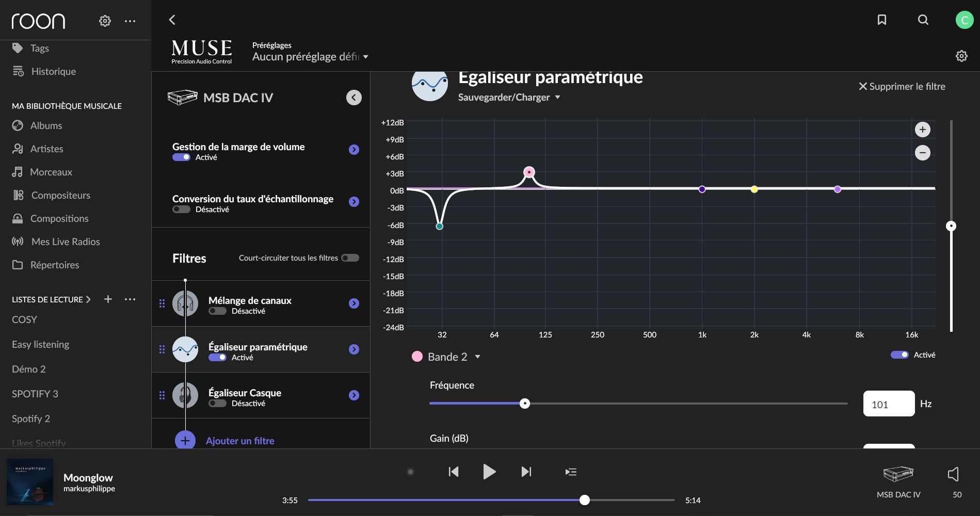
Task: Click Supprimer le filtre
Action: click(902, 86)
